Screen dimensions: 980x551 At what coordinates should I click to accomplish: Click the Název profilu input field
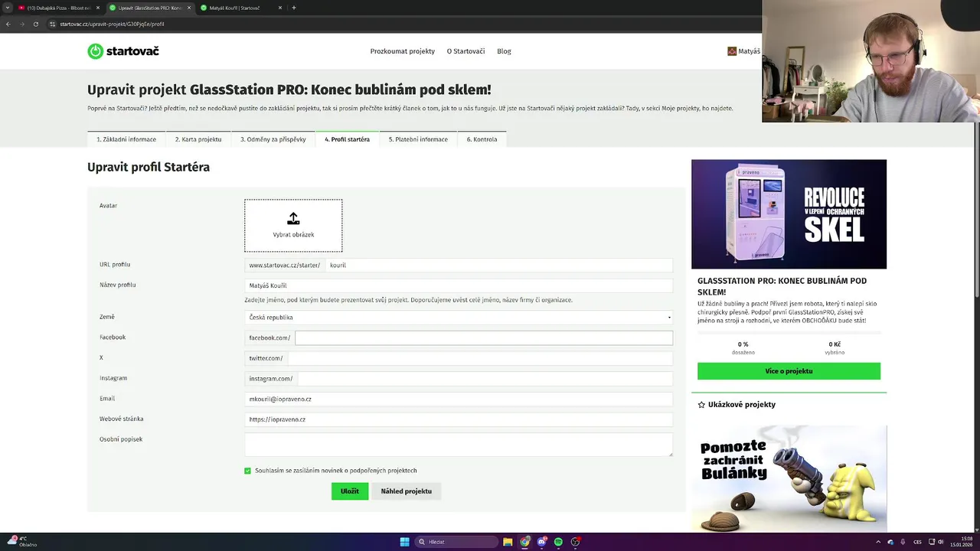coord(459,285)
